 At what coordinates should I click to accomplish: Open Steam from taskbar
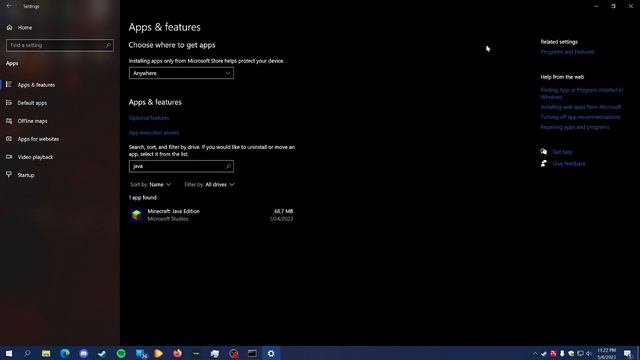pyautogui.click(x=102, y=353)
